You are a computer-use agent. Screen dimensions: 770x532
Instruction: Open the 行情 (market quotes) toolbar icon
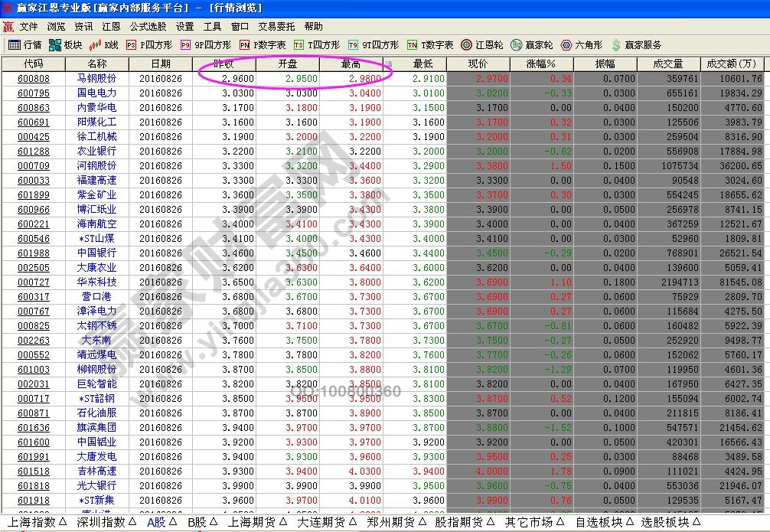pos(23,44)
